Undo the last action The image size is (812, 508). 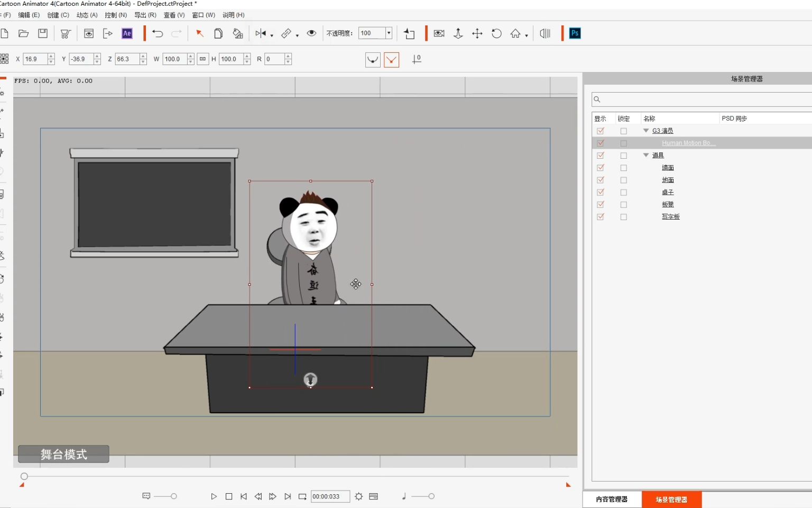pos(158,33)
